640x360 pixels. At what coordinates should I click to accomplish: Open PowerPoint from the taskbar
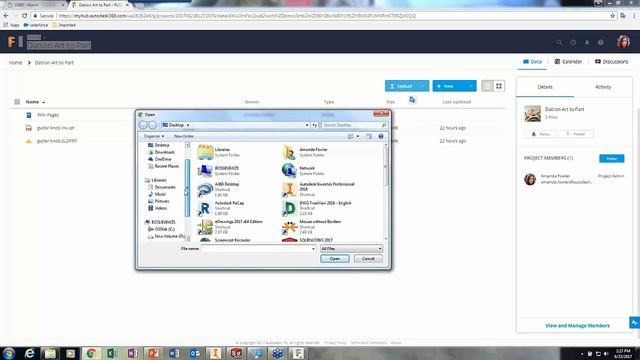153,353
